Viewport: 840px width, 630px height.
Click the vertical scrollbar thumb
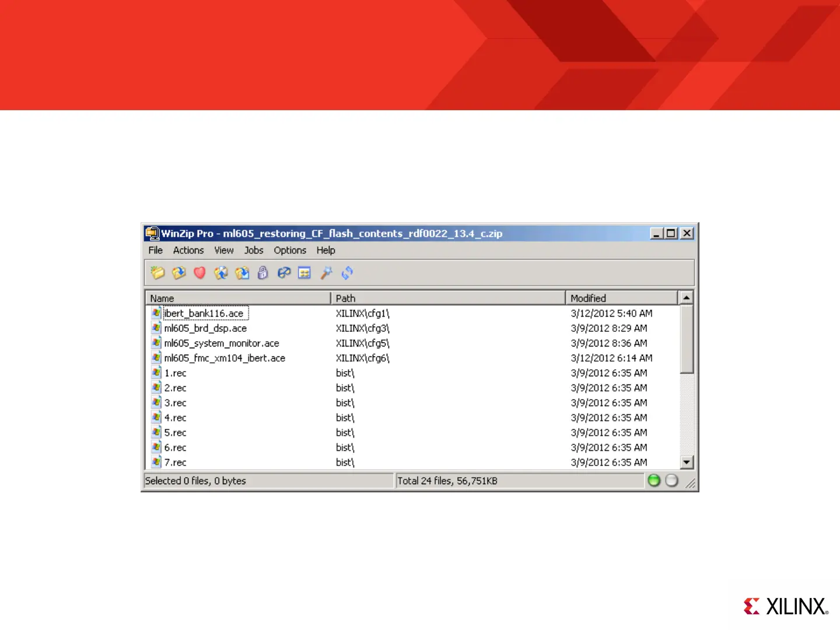click(687, 338)
